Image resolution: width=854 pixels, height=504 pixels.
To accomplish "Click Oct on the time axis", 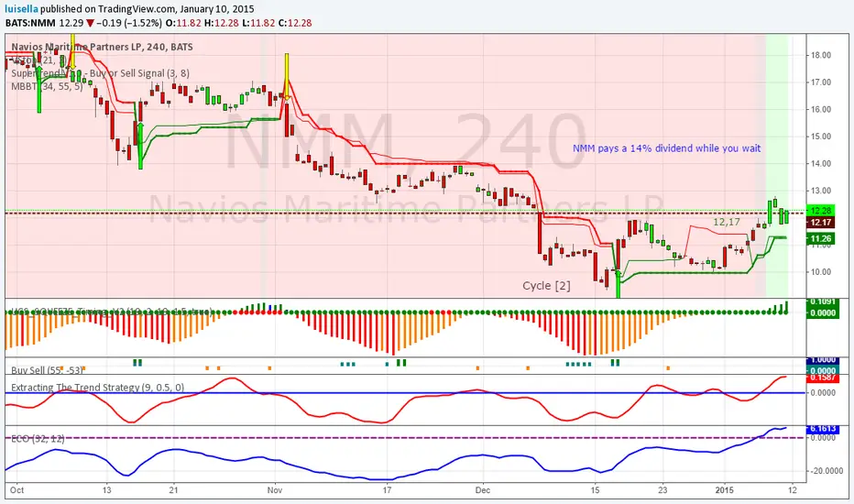I will (x=16, y=490).
